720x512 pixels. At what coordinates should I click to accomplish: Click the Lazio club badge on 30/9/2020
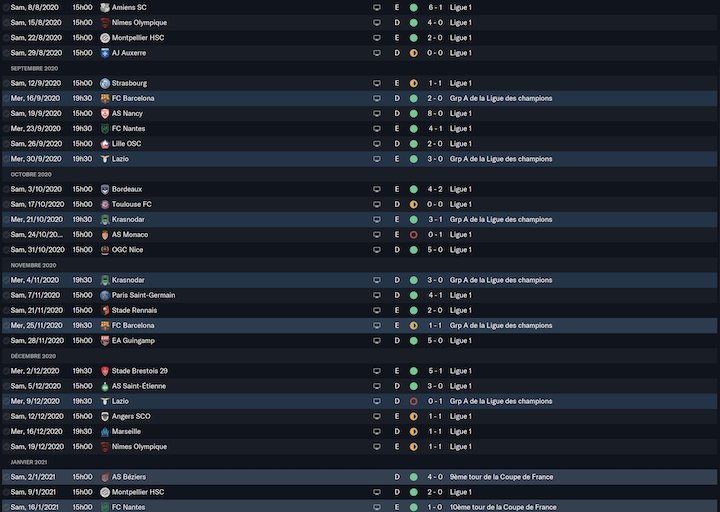[105, 159]
